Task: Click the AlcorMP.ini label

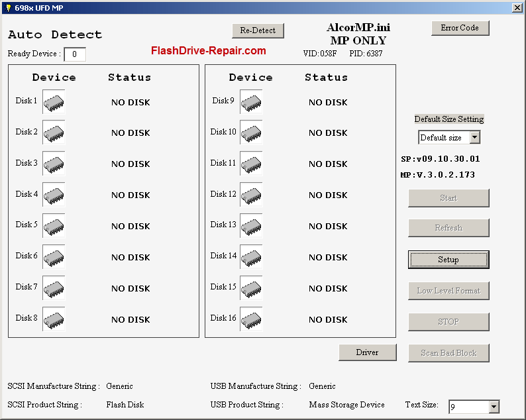Action: [x=358, y=28]
